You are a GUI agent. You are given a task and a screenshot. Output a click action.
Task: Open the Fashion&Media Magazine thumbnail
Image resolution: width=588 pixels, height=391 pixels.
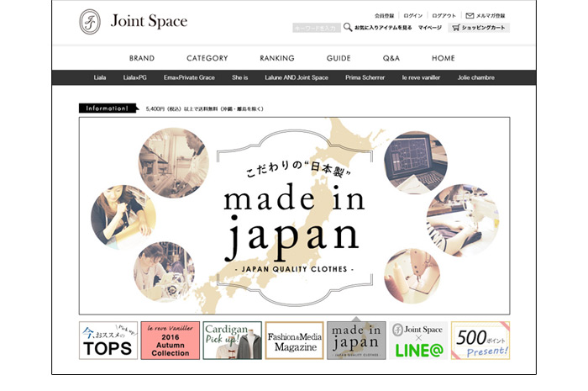[x=294, y=341]
